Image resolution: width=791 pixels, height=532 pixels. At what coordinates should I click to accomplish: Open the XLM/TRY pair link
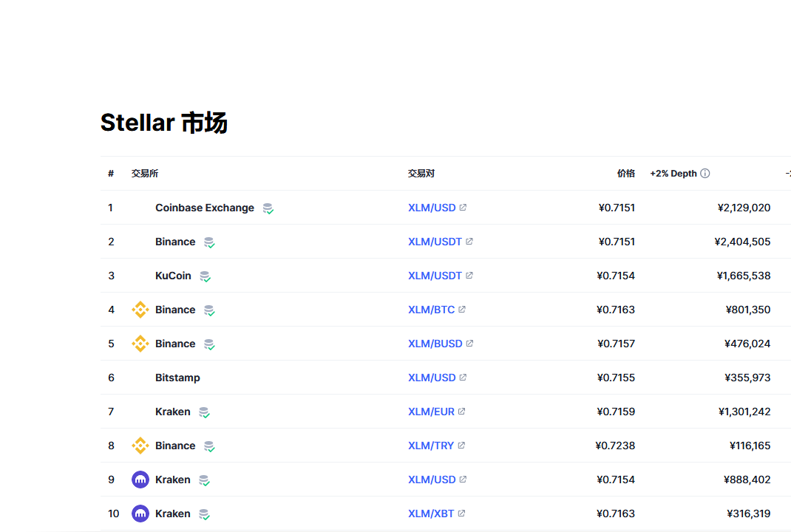click(x=431, y=446)
